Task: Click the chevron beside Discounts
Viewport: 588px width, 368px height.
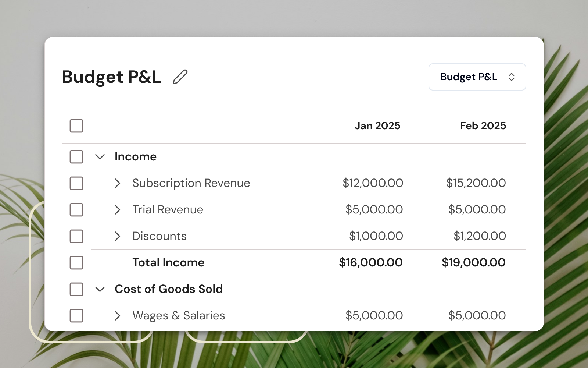Action: pyautogui.click(x=118, y=236)
